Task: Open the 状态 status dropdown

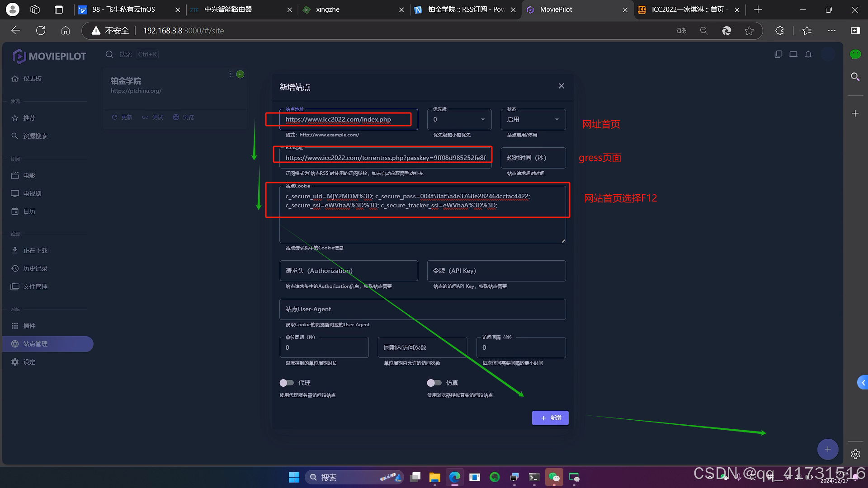Action: pyautogui.click(x=533, y=120)
